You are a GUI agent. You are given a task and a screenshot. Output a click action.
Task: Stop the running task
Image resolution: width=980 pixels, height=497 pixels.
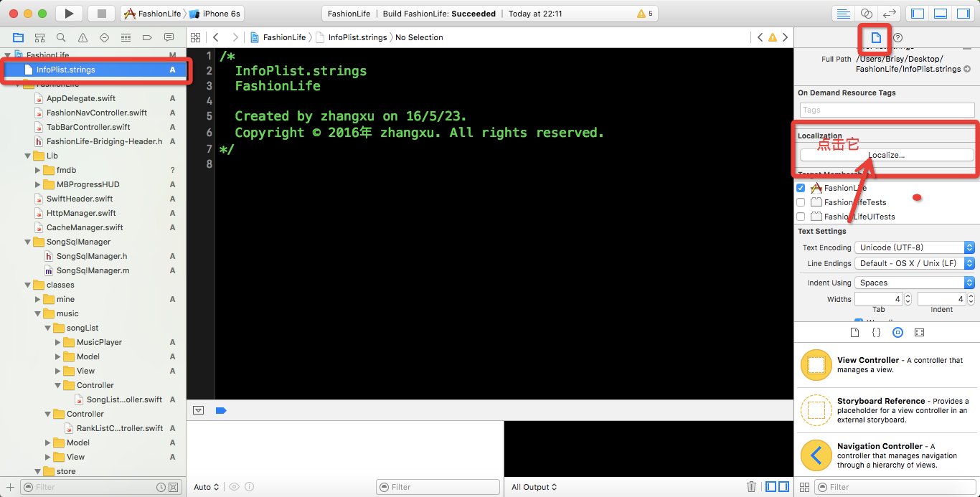click(101, 14)
